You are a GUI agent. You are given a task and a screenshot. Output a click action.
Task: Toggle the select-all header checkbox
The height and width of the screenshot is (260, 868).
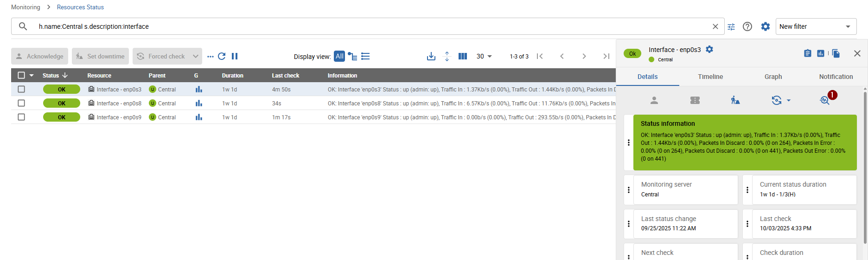tap(21, 75)
